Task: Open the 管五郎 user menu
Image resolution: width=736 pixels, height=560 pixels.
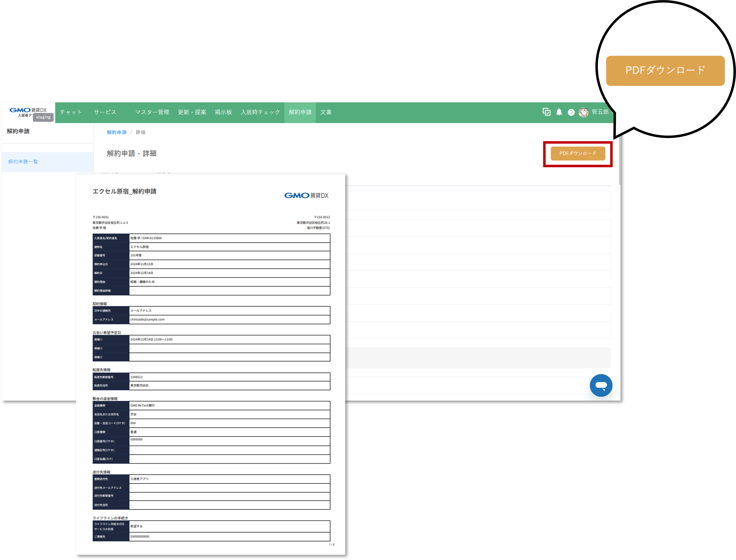Action: 600,112
